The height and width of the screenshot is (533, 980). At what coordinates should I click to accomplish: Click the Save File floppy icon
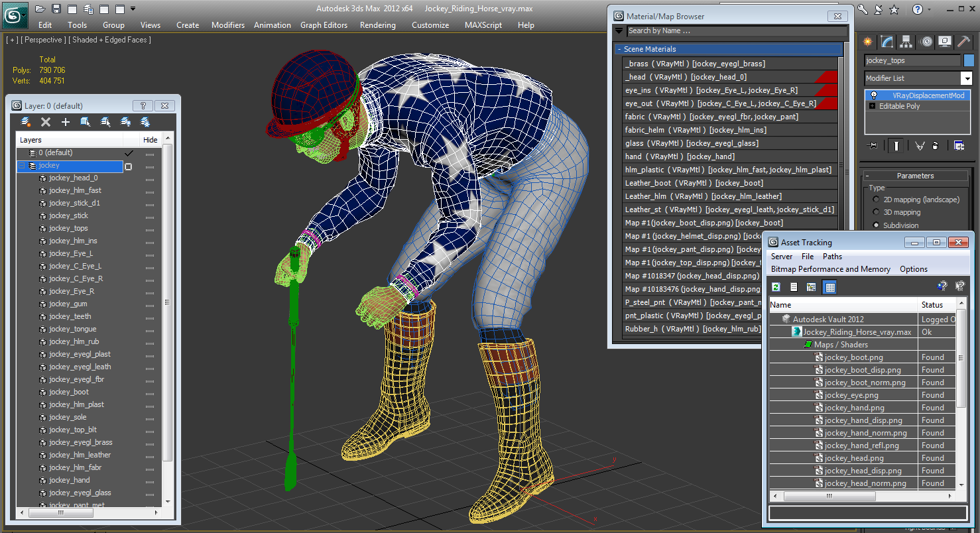[x=56, y=9]
